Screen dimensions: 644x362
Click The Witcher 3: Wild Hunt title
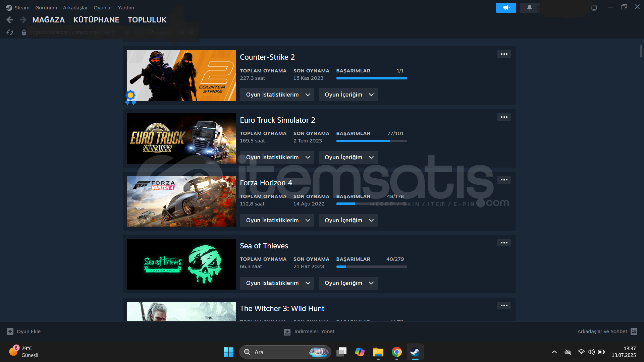point(282,308)
